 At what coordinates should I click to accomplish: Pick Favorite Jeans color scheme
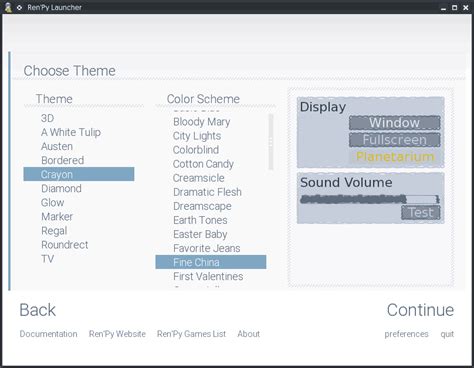coord(207,248)
